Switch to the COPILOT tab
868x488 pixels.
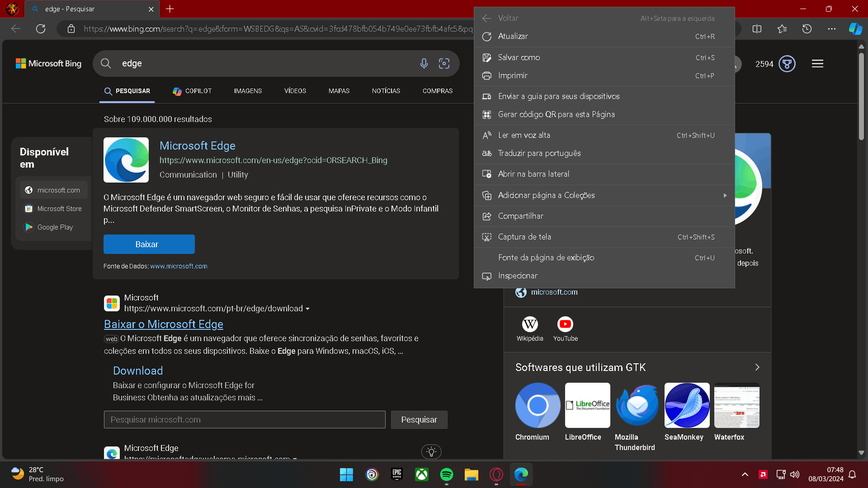coord(192,91)
